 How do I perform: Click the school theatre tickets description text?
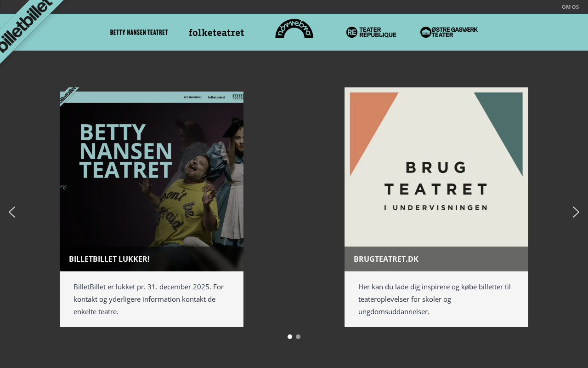point(434,299)
